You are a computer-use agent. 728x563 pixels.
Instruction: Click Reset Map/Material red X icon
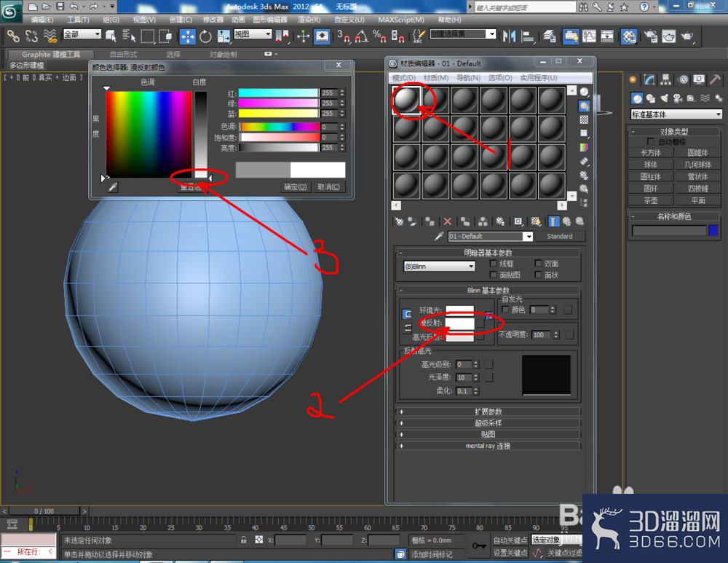(448, 221)
